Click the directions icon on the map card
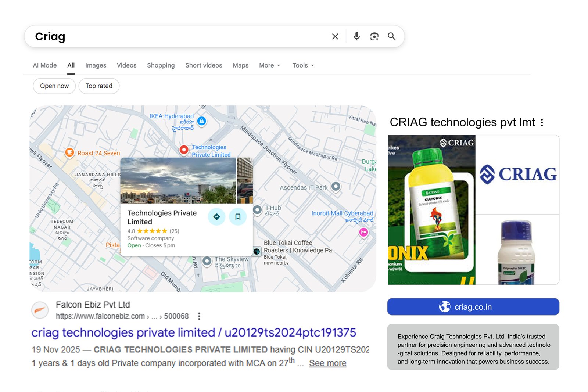The height and width of the screenshot is (392, 588). [x=216, y=217]
